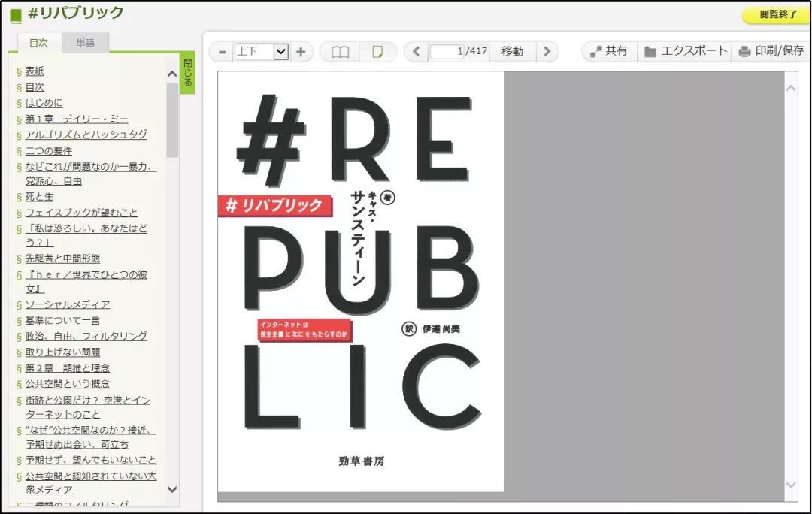The image size is (812, 514).
Task: Open アルゴリズムとハッシュタグ link
Action: click(x=86, y=135)
